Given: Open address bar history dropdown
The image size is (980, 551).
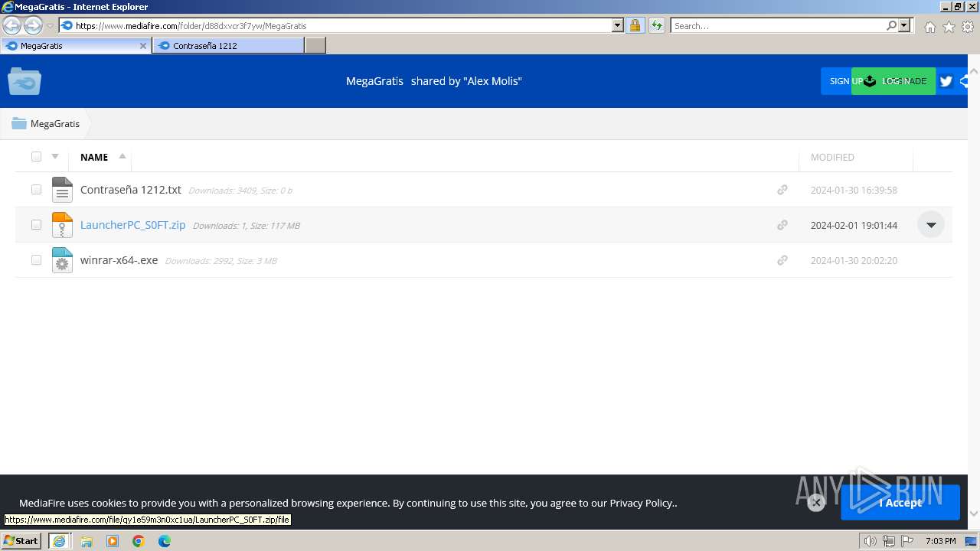Looking at the screenshot, I should (x=618, y=25).
